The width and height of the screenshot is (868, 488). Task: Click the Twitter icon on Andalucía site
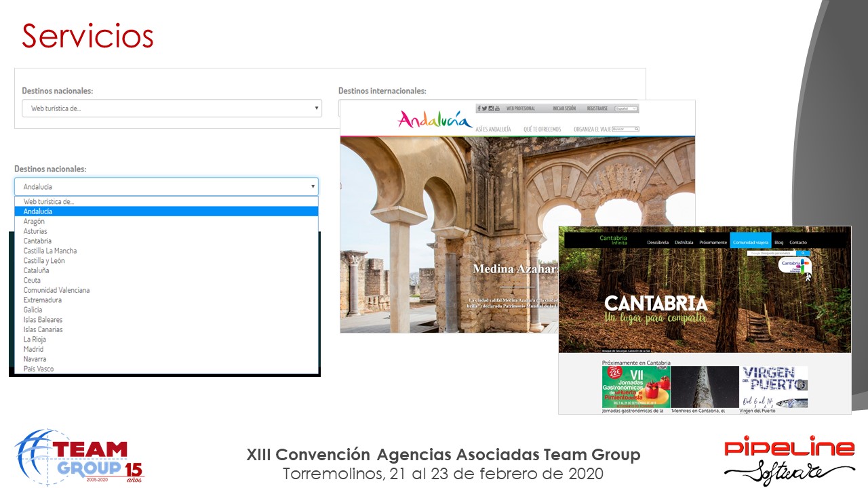tap(485, 108)
